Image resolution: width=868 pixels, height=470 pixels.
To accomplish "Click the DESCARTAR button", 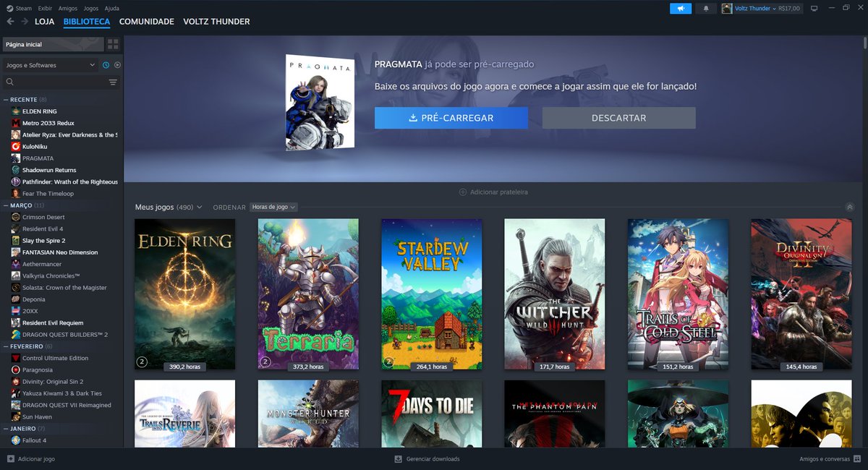I will pyautogui.click(x=619, y=118).
